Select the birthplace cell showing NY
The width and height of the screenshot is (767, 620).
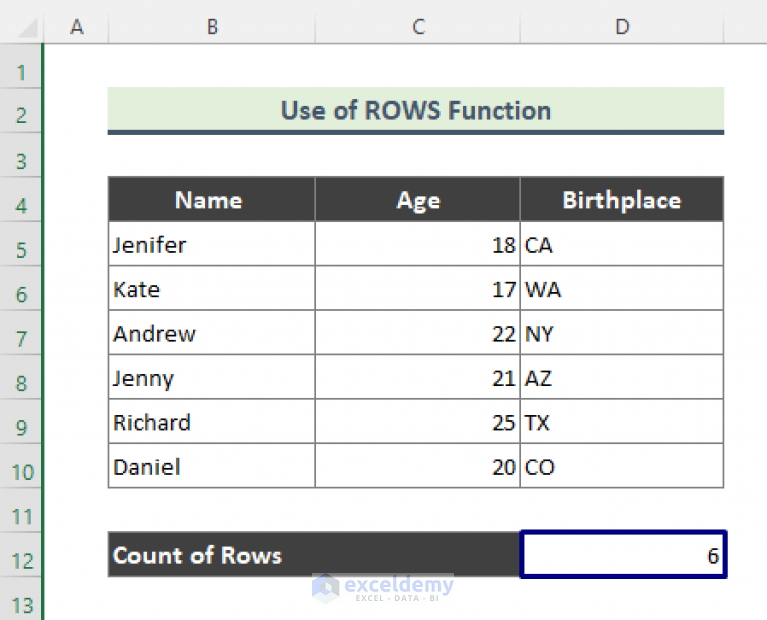(x=622, y=333)
